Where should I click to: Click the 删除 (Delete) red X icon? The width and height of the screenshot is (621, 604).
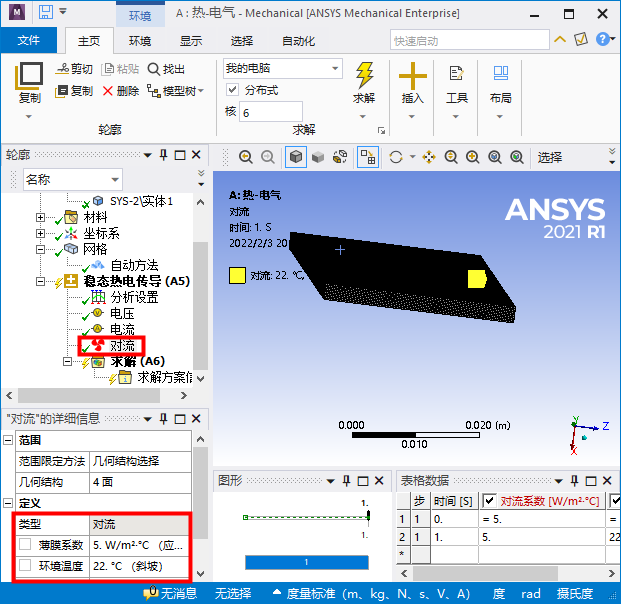(x=108, y=91)
